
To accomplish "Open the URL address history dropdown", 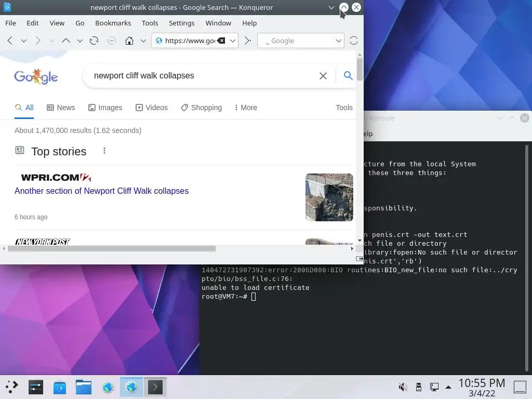I will 233,41.
